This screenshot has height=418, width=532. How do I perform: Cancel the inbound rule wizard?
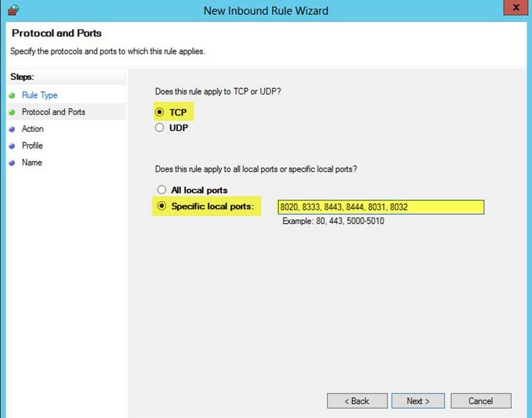tap(481, 401)
